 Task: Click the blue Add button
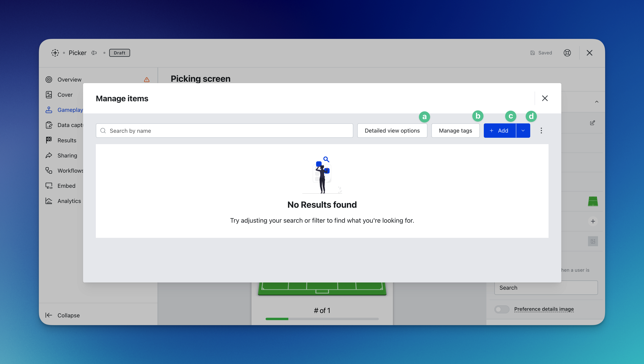point(499,131)
